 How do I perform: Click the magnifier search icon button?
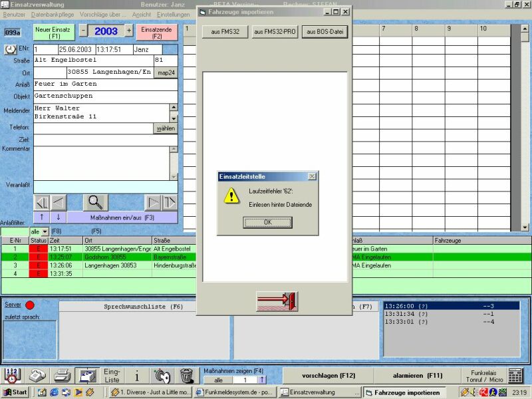[x=95, y=202]
